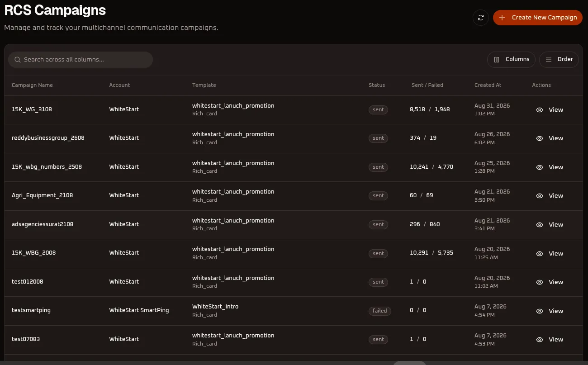Click eye icon for 15K_WBG_2008
The height and width of the screenshot is (365, 588).
pyautogui.click(x=539, y=254)
